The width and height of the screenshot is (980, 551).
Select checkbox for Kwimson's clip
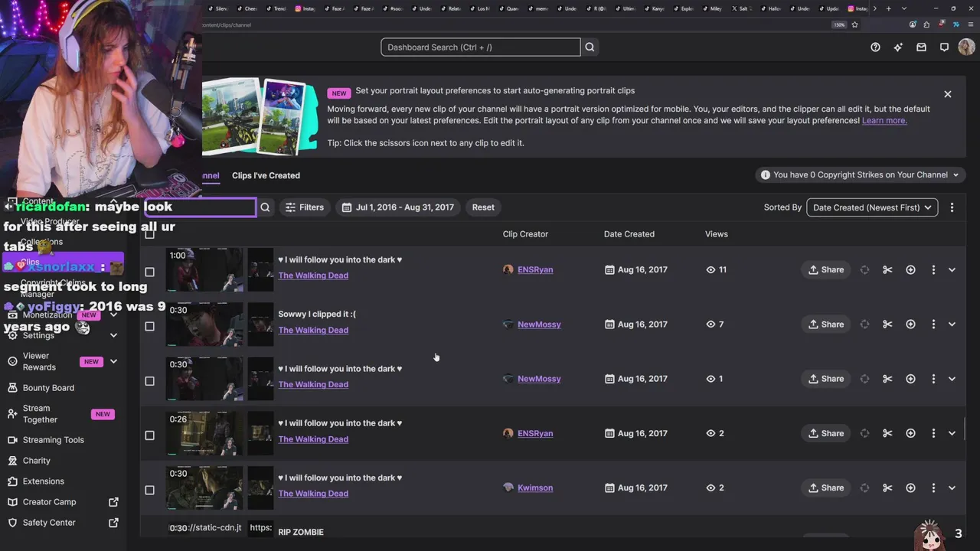(149, 490)
